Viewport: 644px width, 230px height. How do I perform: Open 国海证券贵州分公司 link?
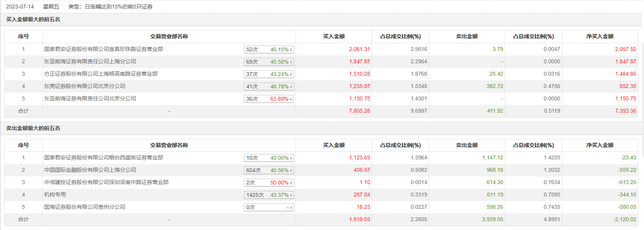coord(85,207)
